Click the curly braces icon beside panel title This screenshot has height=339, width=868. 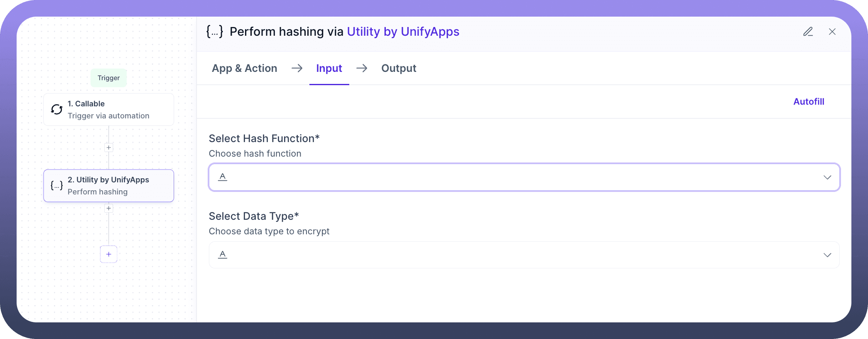pos(215,32)
